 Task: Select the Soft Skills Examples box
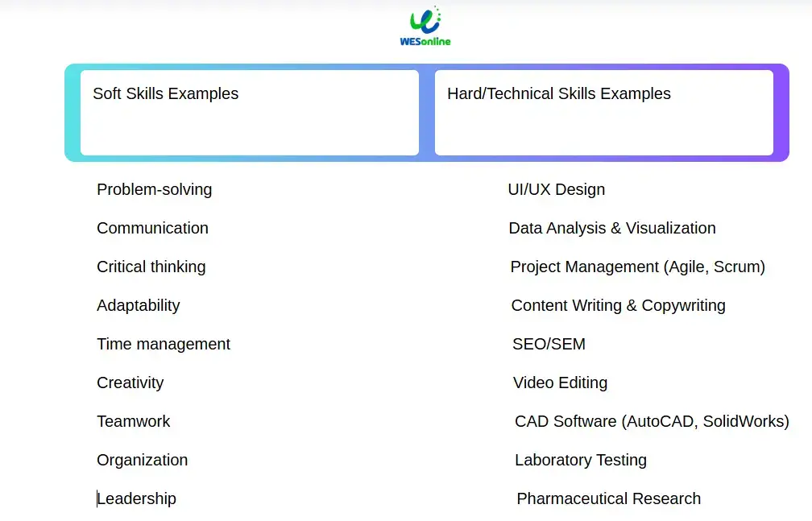point(250,113)
